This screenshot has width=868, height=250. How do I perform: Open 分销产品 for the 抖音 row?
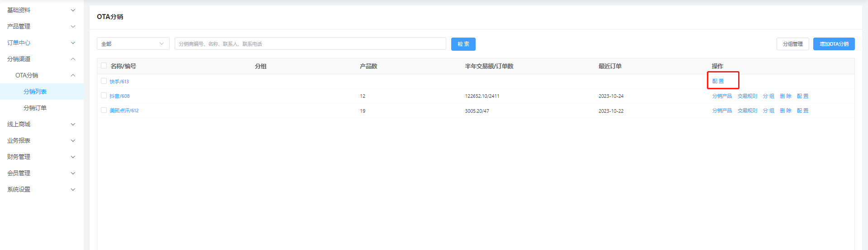(x=722, y=96)
